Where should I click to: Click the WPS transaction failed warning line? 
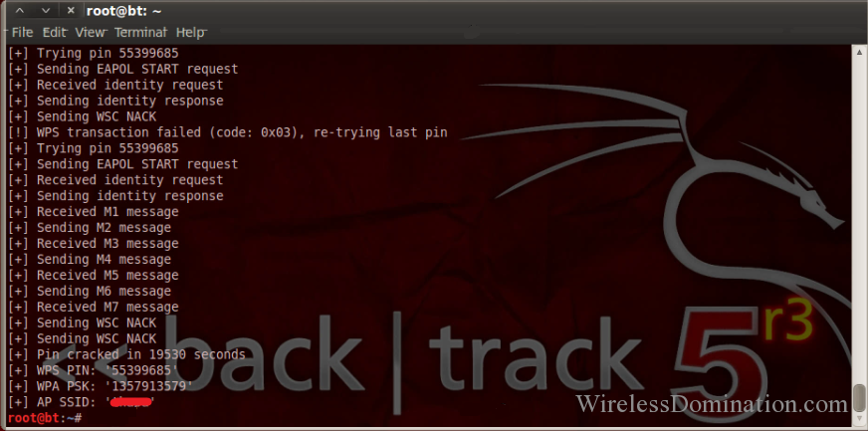click(x=228, y=132)
